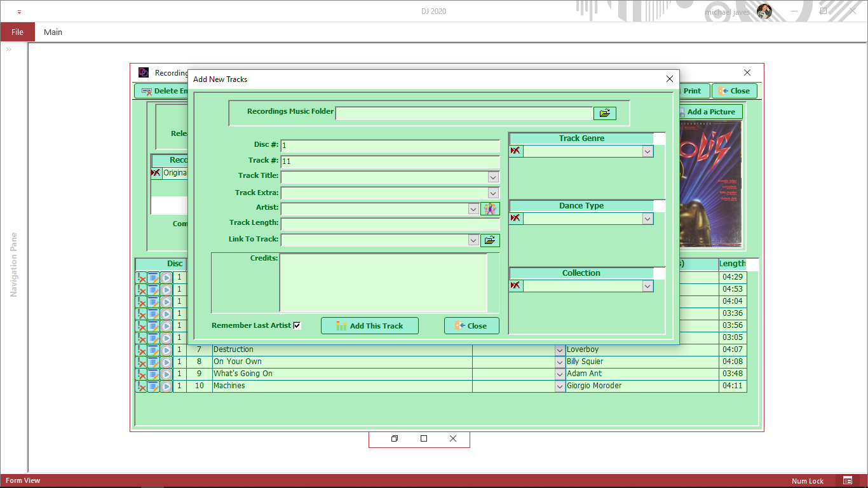This screenshot has width=868, height=488.
Task: Click the artist people icon beside Artist field
Action: (x=490, y=209)
